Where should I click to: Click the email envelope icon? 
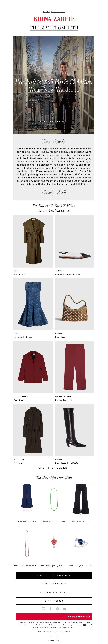coord(65,609)
